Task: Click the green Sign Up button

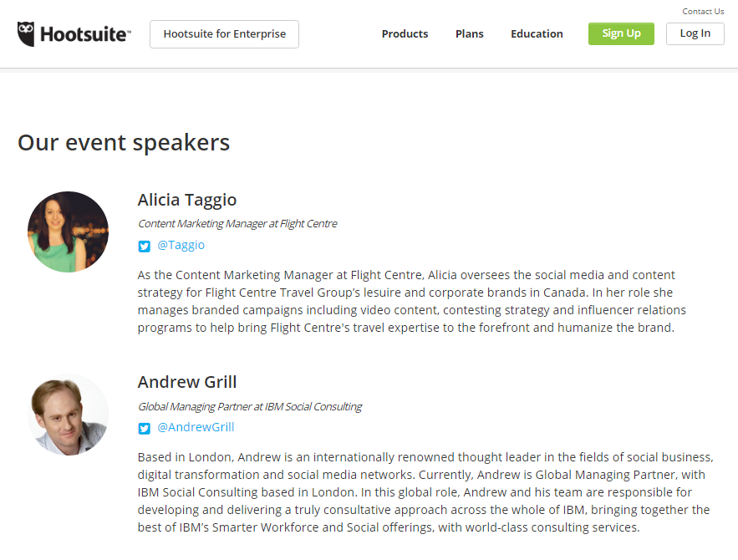Action: tap(621, 34)
